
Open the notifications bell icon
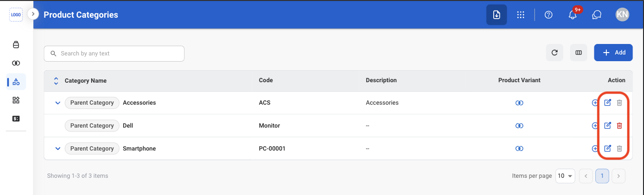pyautogui.click(x=573, y=15)
